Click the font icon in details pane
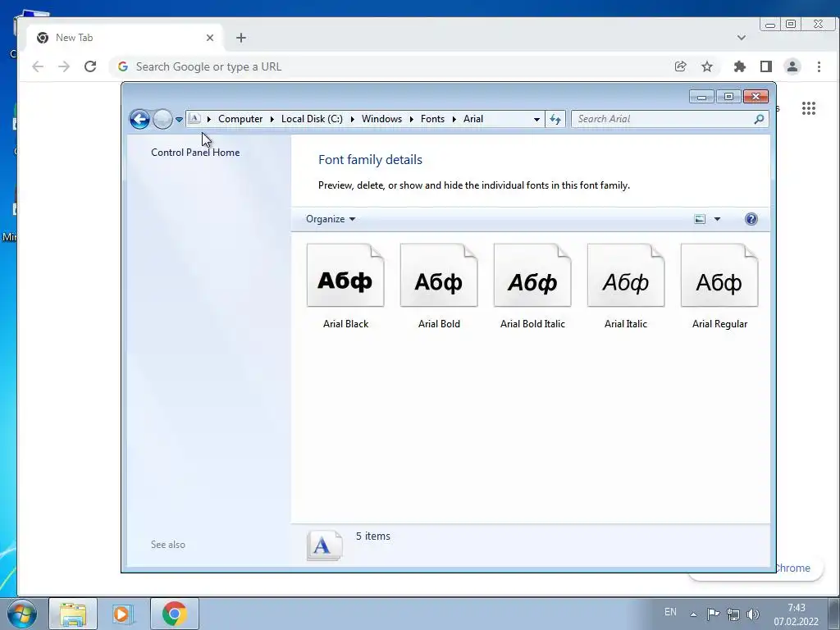 coord(325,546)
